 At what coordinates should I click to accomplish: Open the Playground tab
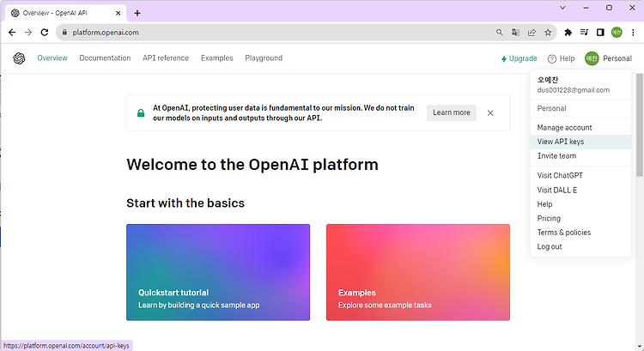pyautogui.click(x=264, y=57)
